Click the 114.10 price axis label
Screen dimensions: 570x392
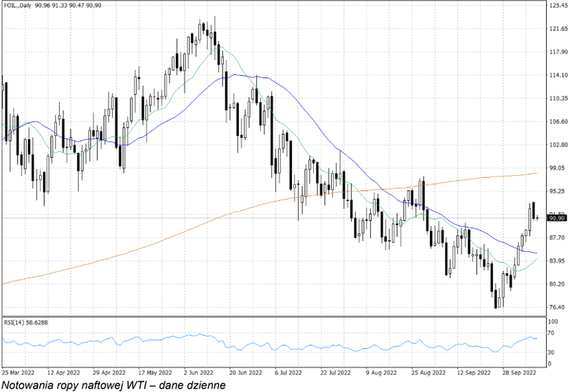(558, 75)
